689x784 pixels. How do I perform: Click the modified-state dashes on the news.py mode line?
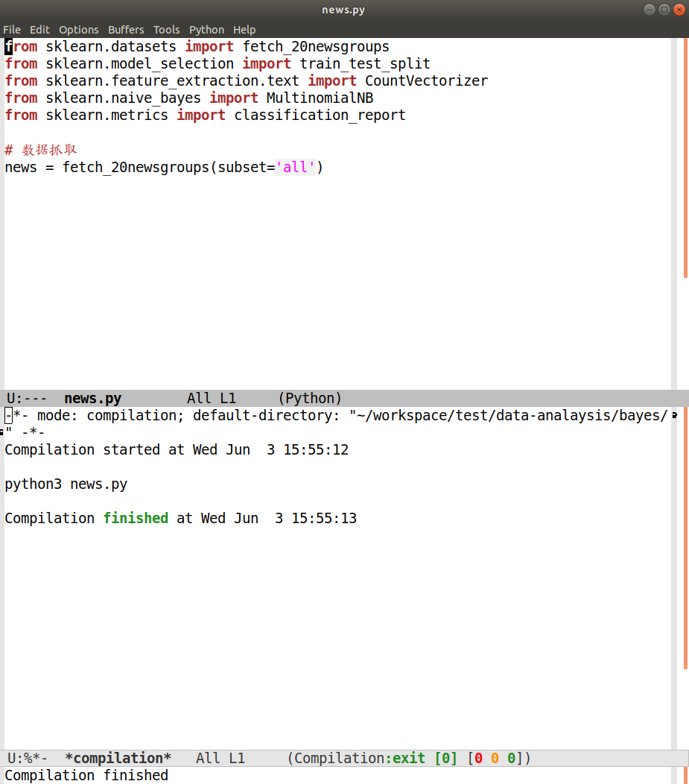(37, 398)
